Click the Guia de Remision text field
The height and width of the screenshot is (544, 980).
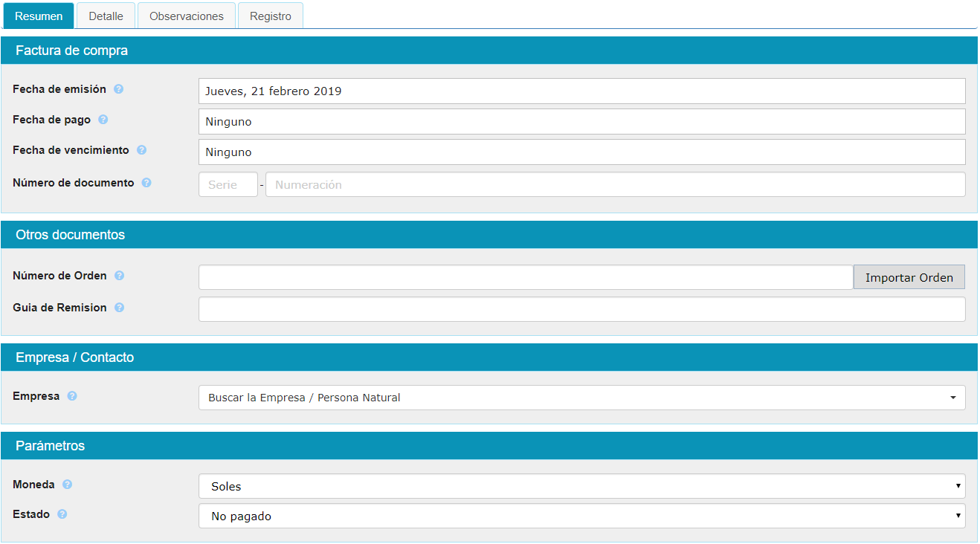581,309
